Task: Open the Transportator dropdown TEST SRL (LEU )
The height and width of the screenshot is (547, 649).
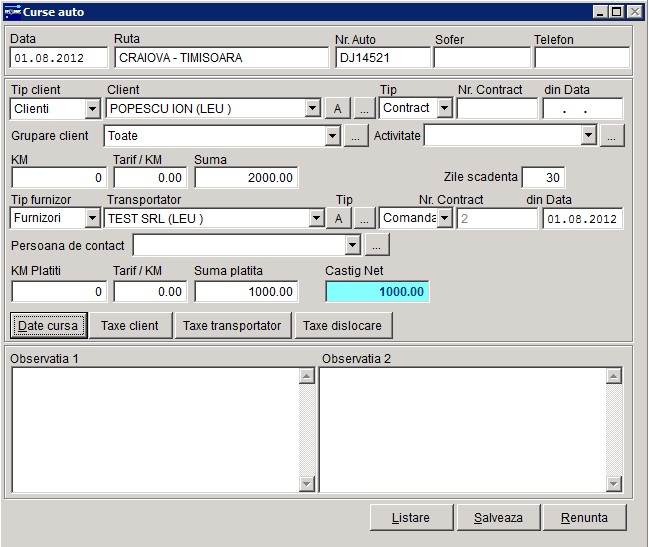Action: point(316,218)
